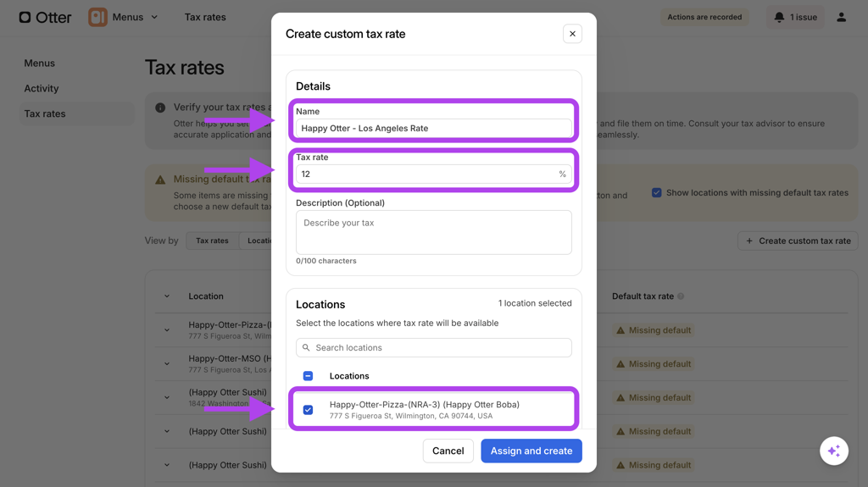
Task: Click the search magnifier in Search locations
Action: click(x=307, y=348)
